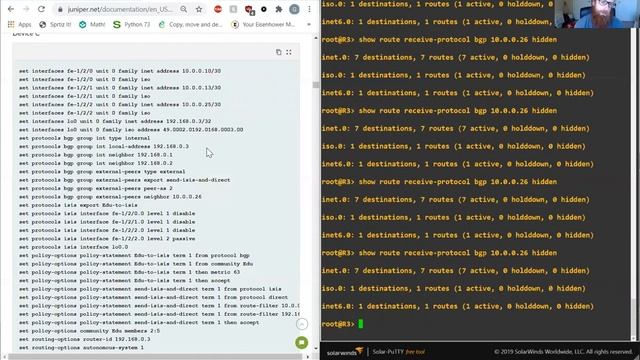The width and height of the screenshot is (640, 360).
Task: Click the gray square extension icon
Action: pyautogui.click(x=233, y=9)
